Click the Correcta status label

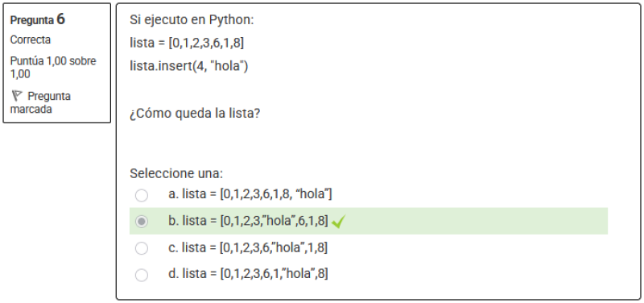click(x=31, y=39)
